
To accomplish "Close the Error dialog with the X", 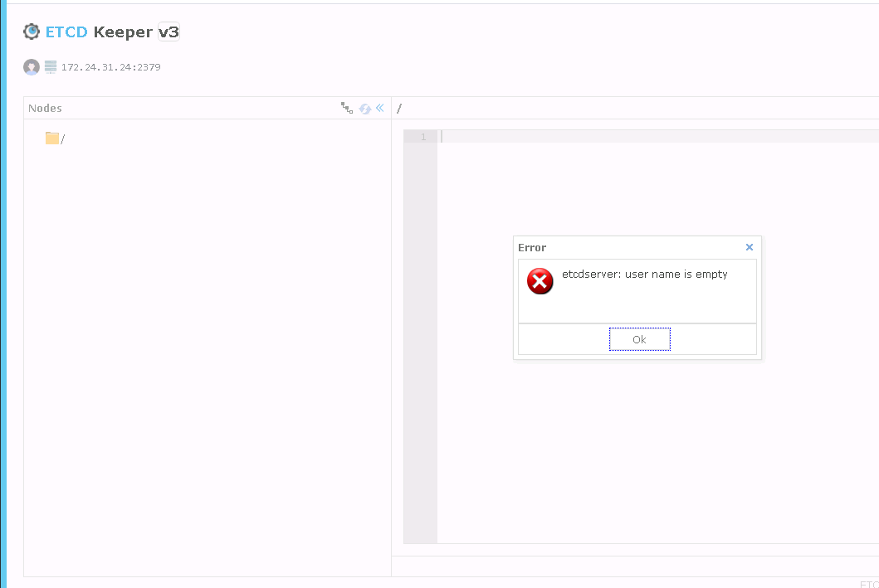I will coord(750,247).
